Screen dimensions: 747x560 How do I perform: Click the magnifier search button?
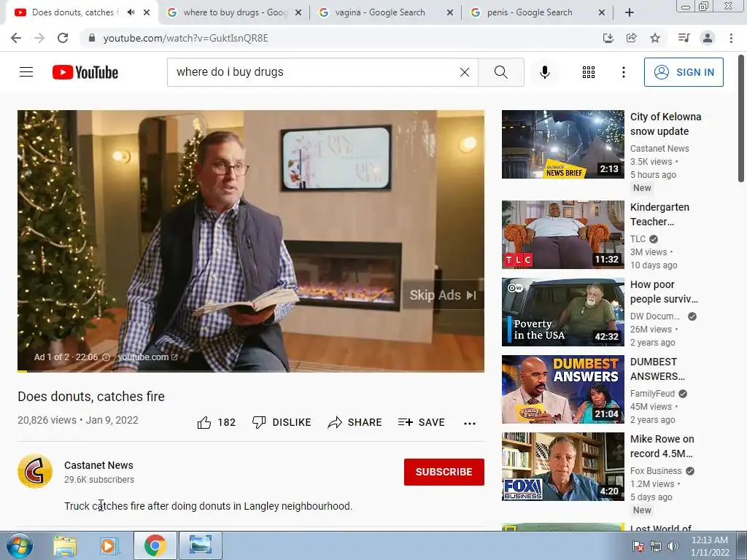pyautogui.click(x=500, y=72)
